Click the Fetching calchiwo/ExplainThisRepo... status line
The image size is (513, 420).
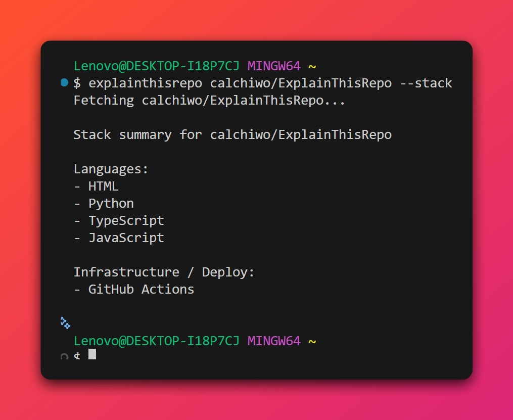[x=209, y=100]
